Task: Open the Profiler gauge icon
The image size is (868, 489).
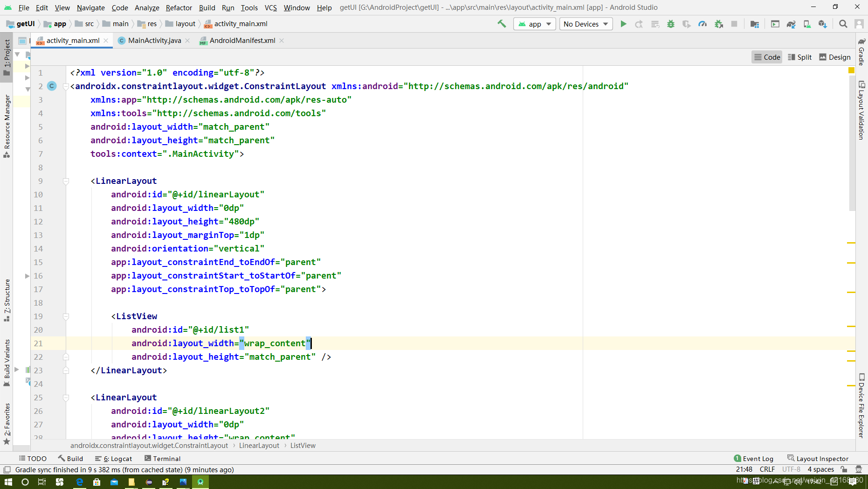Action: click(703, 24)
